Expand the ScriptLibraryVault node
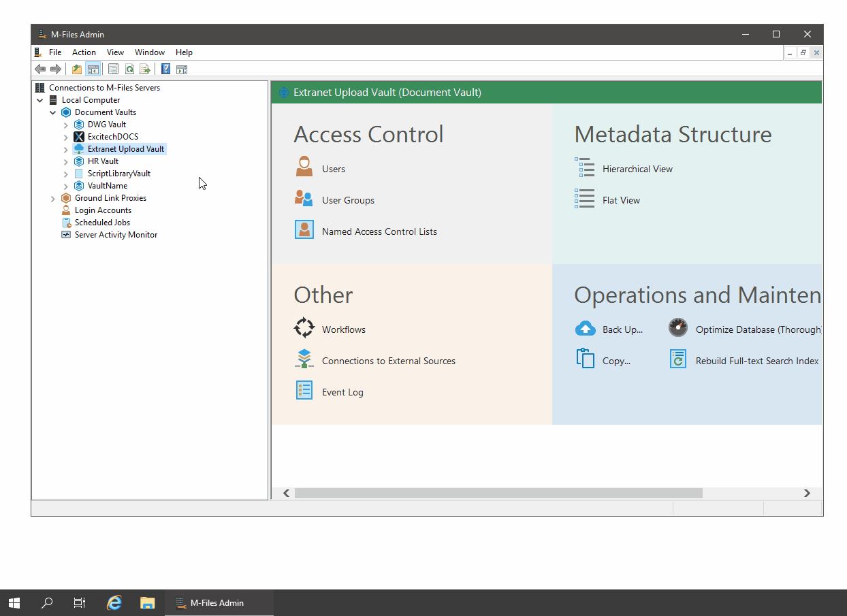847x616 pixels. (x=66, y=174)
